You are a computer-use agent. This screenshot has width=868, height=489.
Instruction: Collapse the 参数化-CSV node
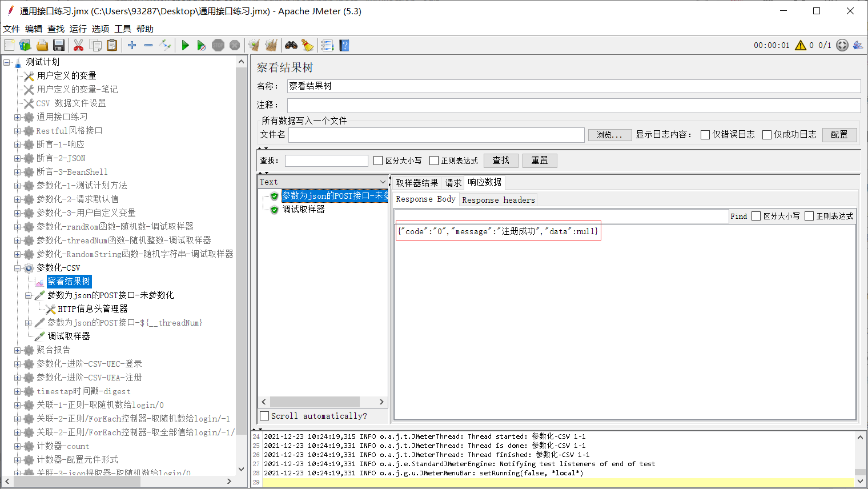click(18, 268)
